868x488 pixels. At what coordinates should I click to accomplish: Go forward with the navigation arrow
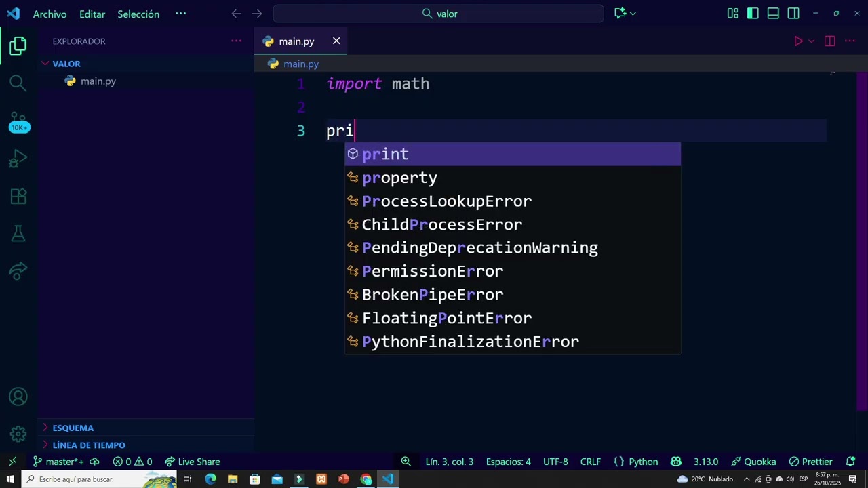pos(257,14)
